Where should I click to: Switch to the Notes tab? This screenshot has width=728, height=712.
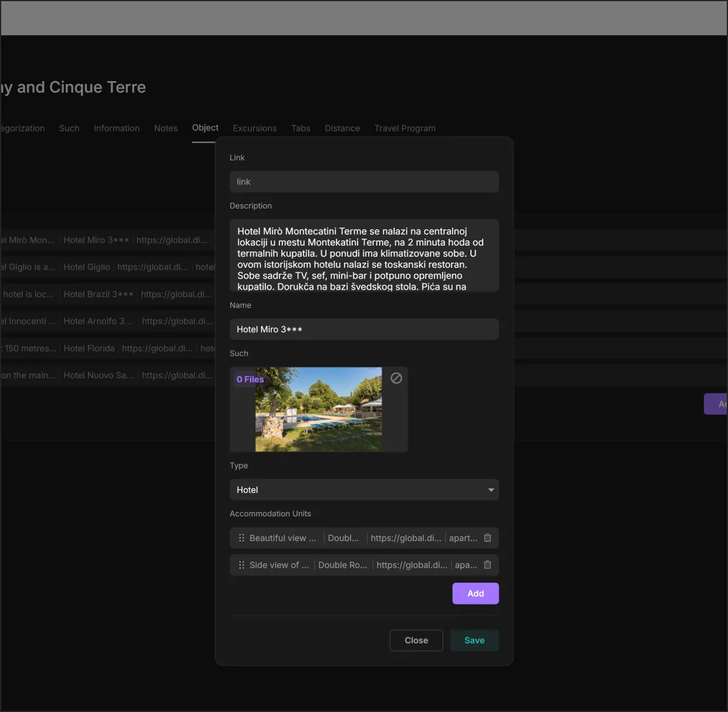tap(166, 128)
